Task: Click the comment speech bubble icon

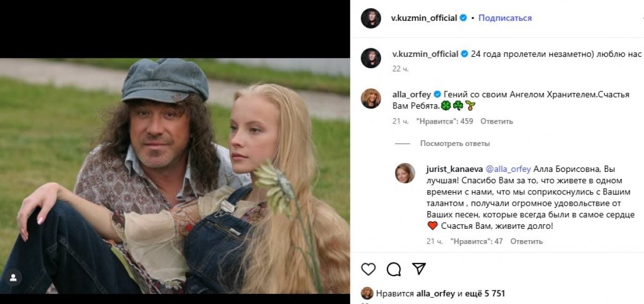Action: (x=393, y=269)
